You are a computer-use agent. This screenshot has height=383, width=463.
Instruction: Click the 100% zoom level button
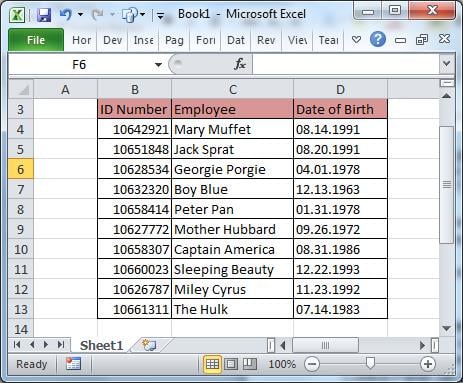282,364
